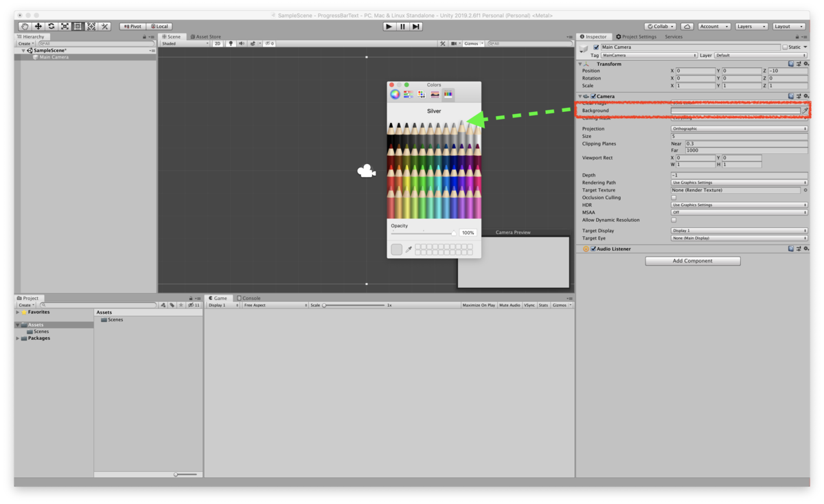The image size is (824, 504).
Task: Click the Background field eyedropper
Action: point(805,111)
